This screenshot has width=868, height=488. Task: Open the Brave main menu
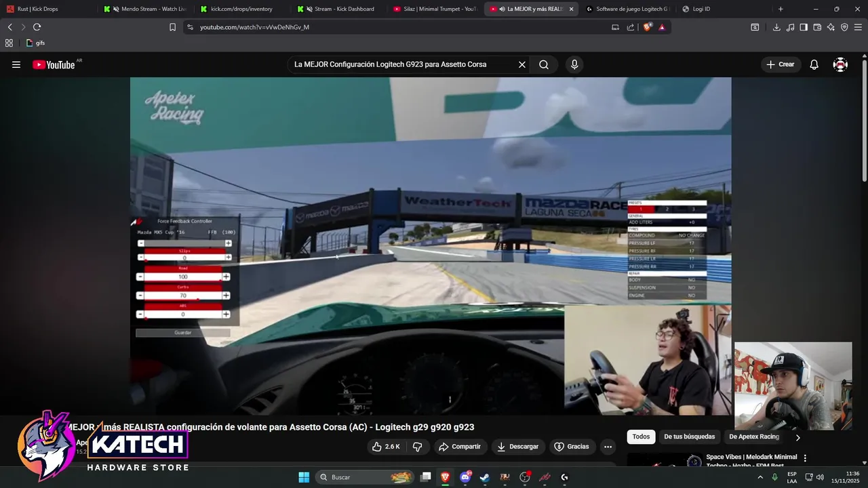pos(858,27)
